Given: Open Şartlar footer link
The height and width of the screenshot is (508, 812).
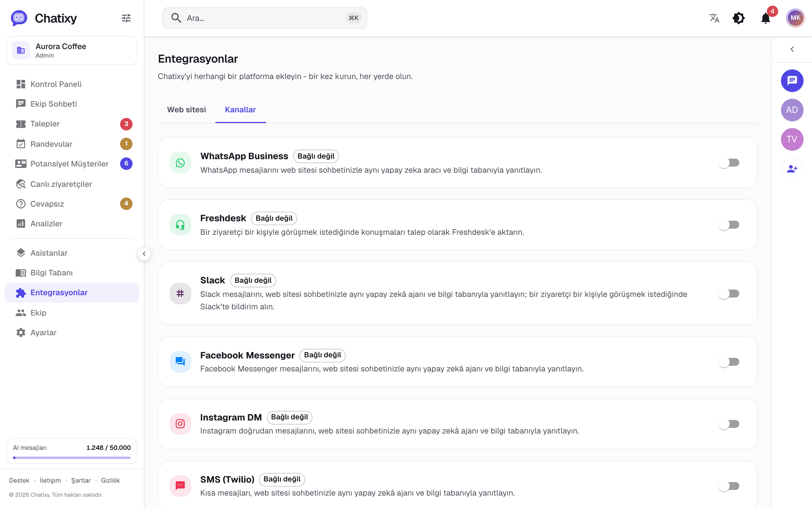Looking at the screenshot, I should (81, 480).
